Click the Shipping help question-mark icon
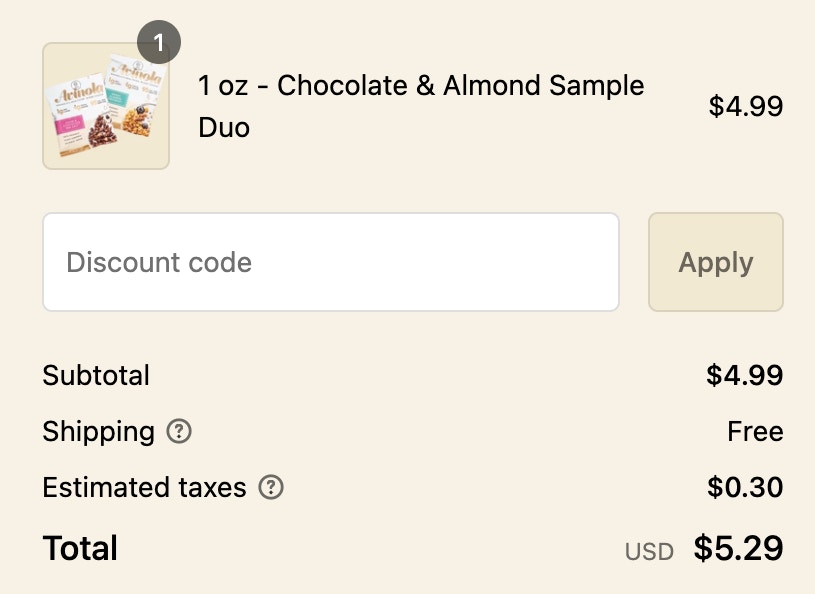This screenshot has width=815, height=594. point(179,431)
